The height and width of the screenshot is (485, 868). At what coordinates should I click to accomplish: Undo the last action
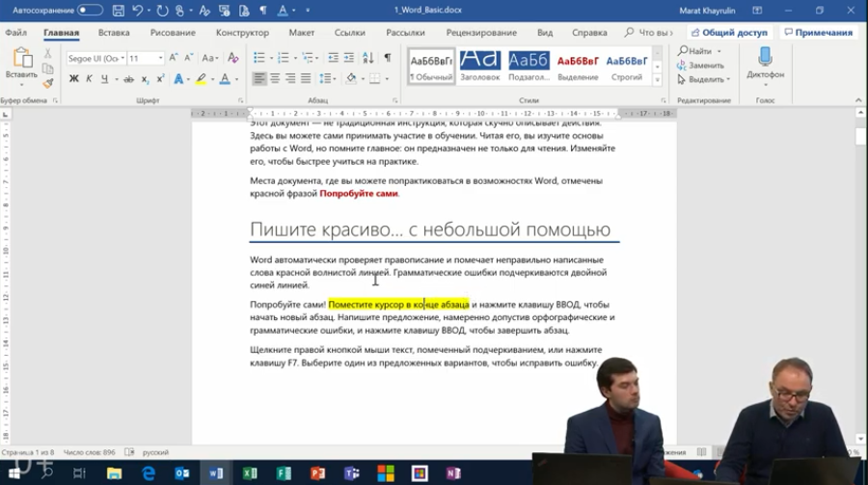pyautogui.click(x=137, y=10)
